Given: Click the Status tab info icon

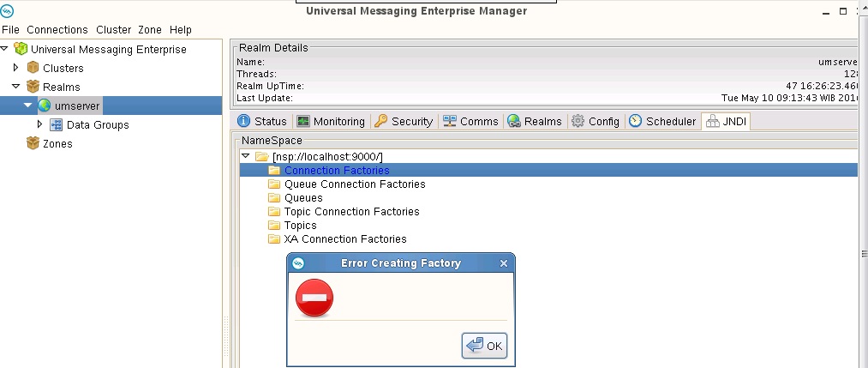Looking at the screenshot, I should point(243,121).
